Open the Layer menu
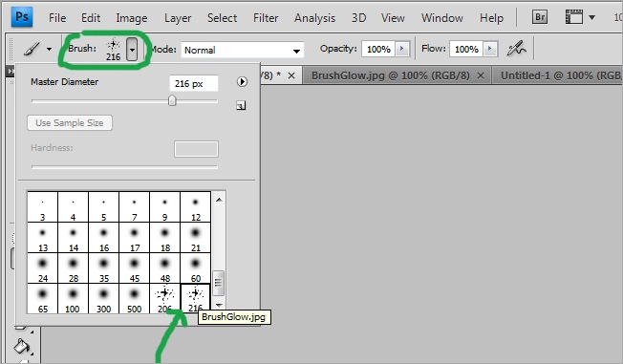 pyautogui.click(x=178, y=18)
